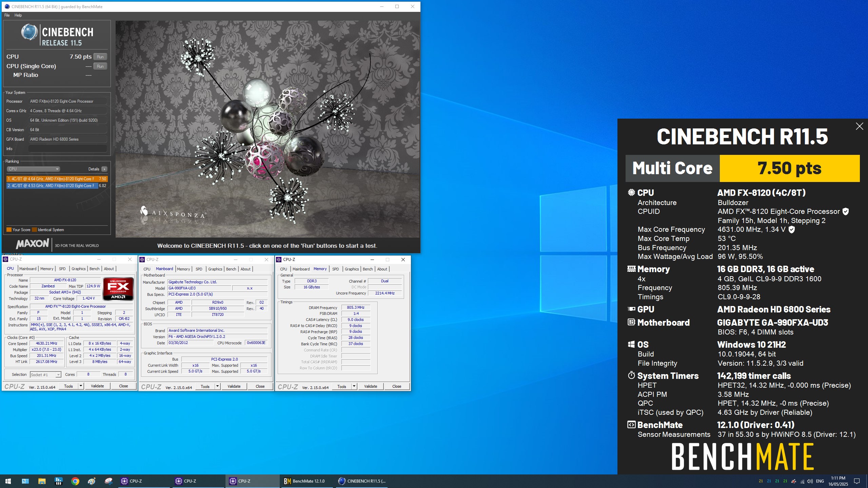Click the blue 21 temperature tray icon
This screenshot has width=868, height=488.
769,481
